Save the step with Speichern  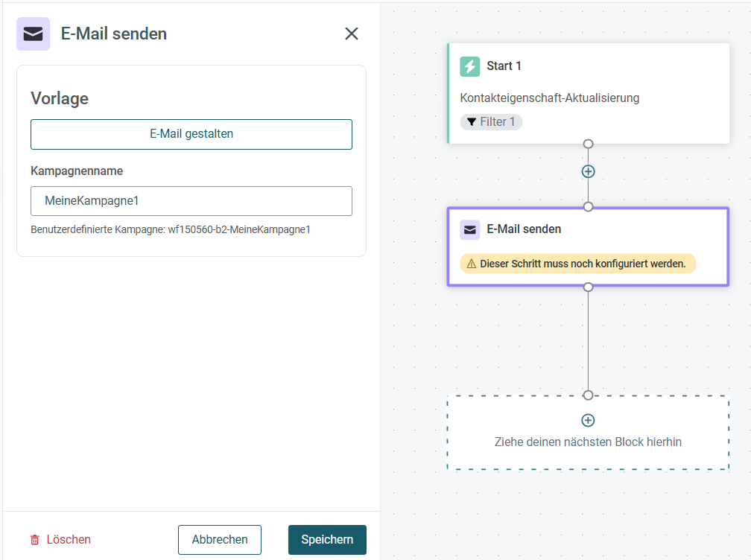327,540
